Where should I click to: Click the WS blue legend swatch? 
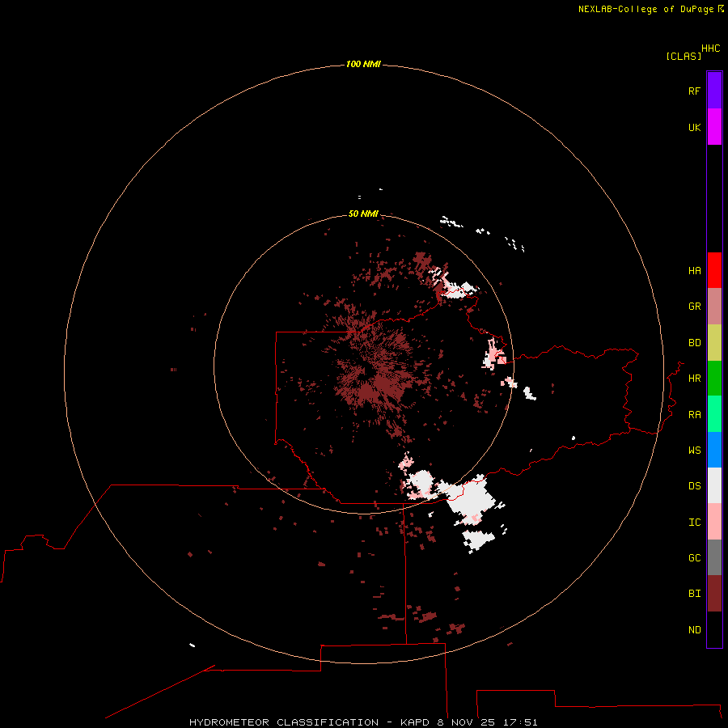(x=714, y=450)
